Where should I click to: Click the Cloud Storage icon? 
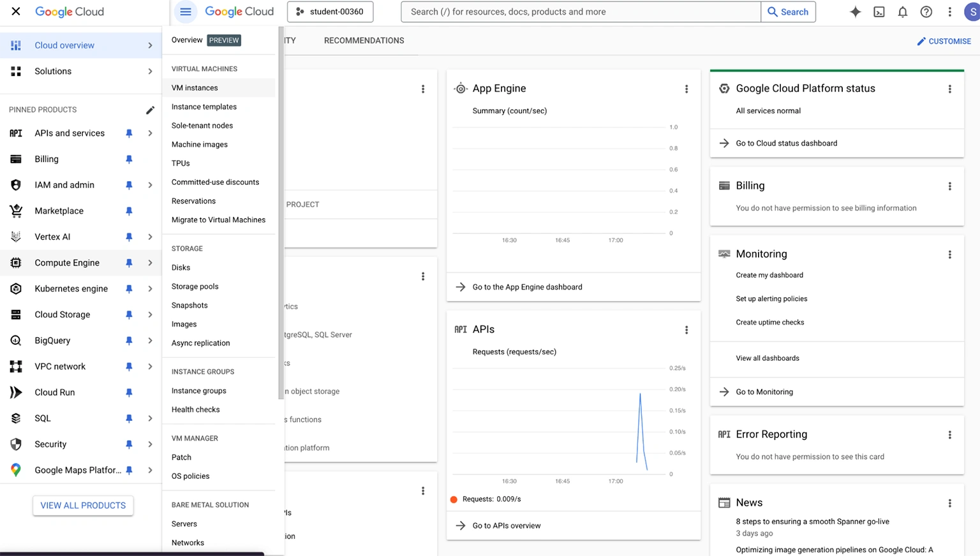[x=16, y=314]
